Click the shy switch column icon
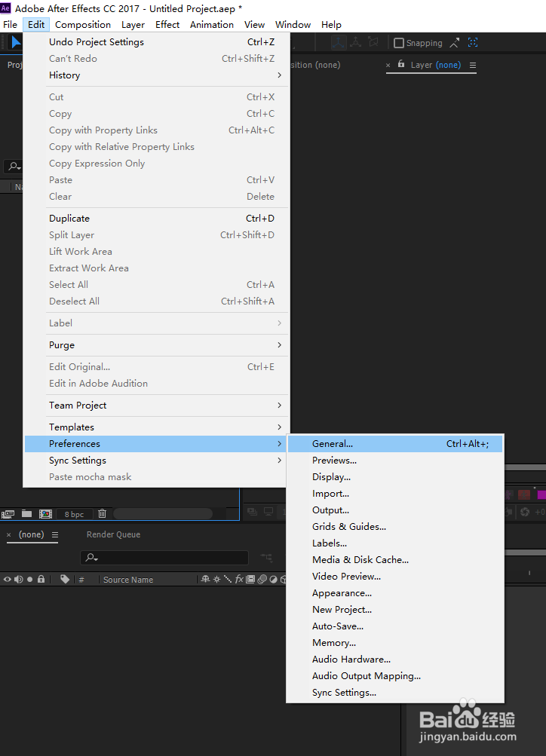The height and width of the screenshot is (756, 546). [205, 579]
